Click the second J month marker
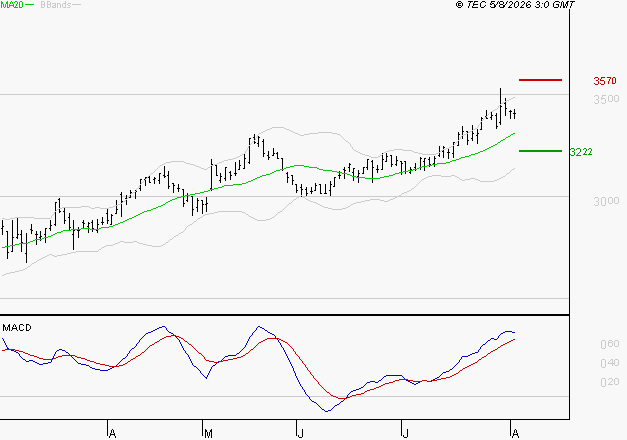Image resolution: width=627 pixels, height=440 pixels. tap(405, 433)
